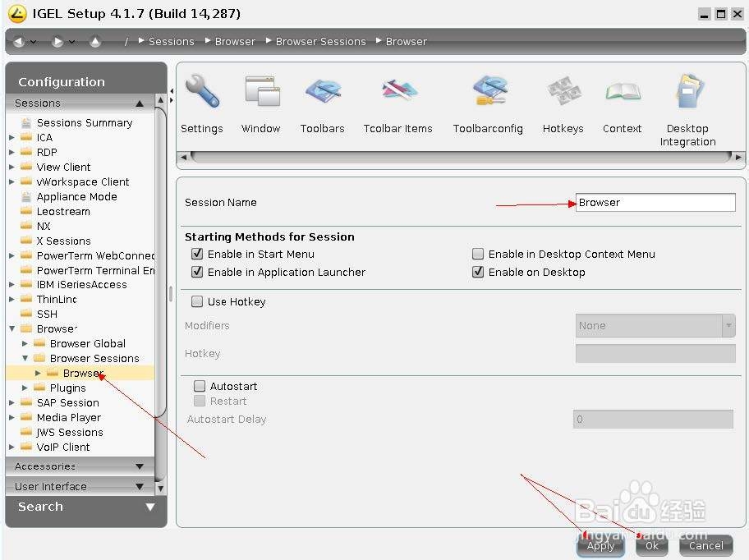Image resolution: width=749 pixels, height=560 pixels.
Task: Select vWorkspace Client in the tree
Action: click(83, 182)
